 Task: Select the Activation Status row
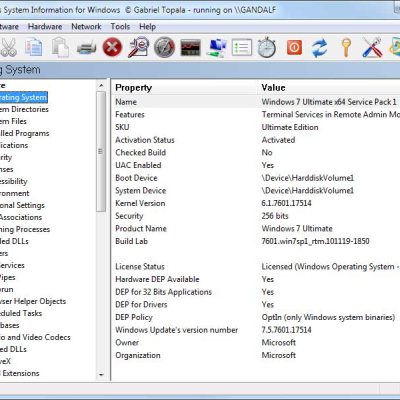[256, 140]
